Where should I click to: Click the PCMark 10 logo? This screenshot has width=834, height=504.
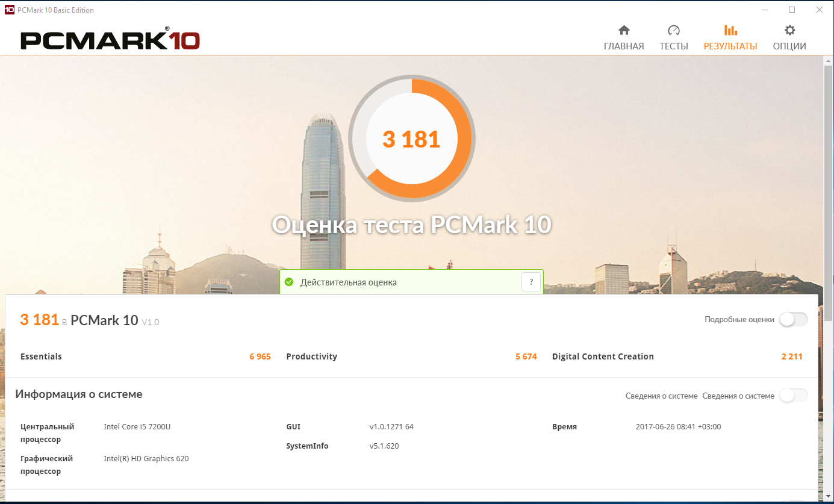coord(110,40)
